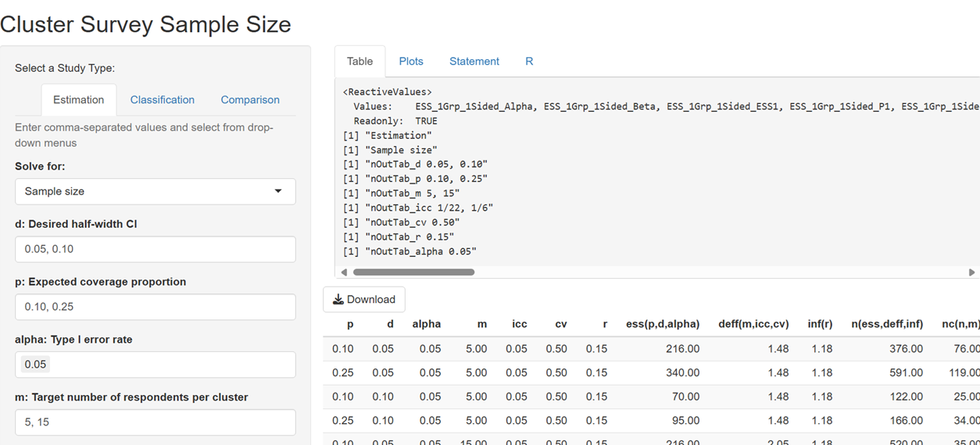Click the Download button

click(364, 299)
